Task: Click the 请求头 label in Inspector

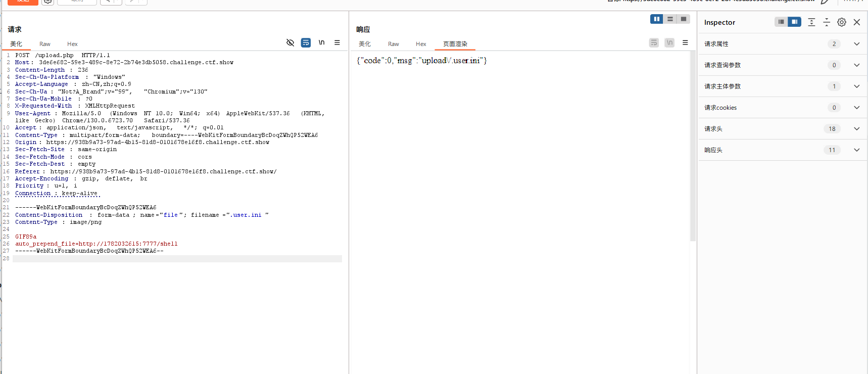Action: pos(713,129)
